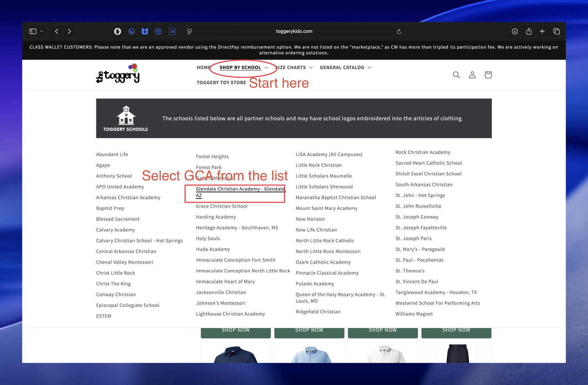Image resolution: width=588 pixels, height=385 pixels.
Task: Choose St. Vincent De Paul
Action: [417, 282]
